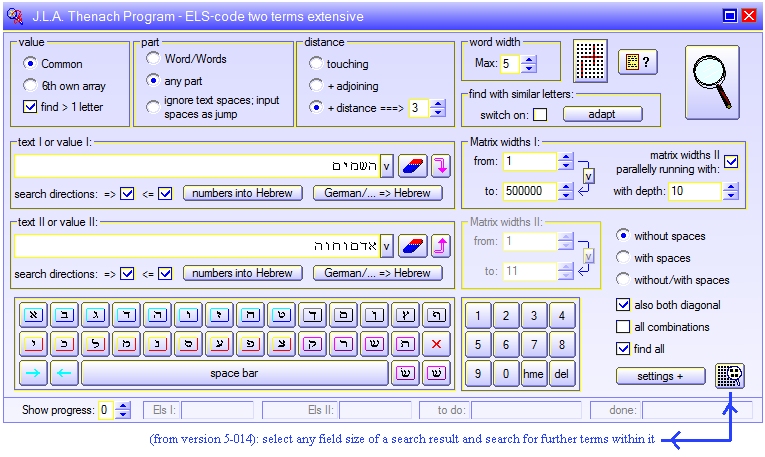Click the 'adapt' button

point(602,114)
